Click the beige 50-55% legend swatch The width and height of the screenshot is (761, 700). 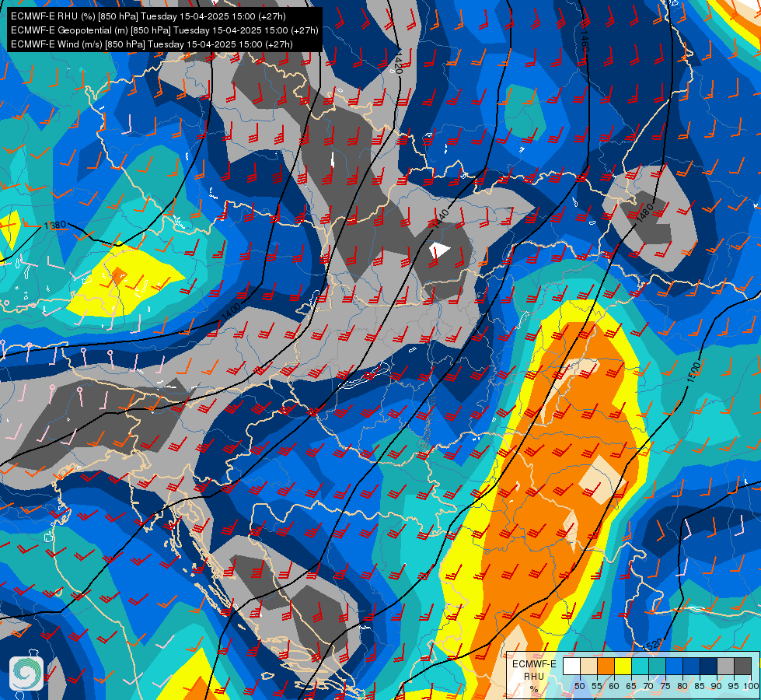(588, 666)
